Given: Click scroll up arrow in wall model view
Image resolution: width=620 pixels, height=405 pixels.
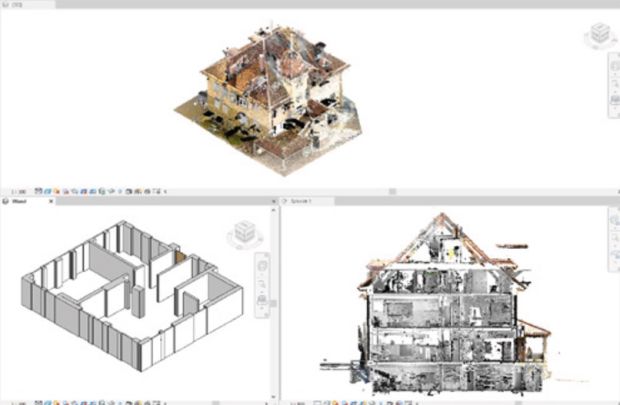Looking at the screenshot, I should (x=273, y=210).
